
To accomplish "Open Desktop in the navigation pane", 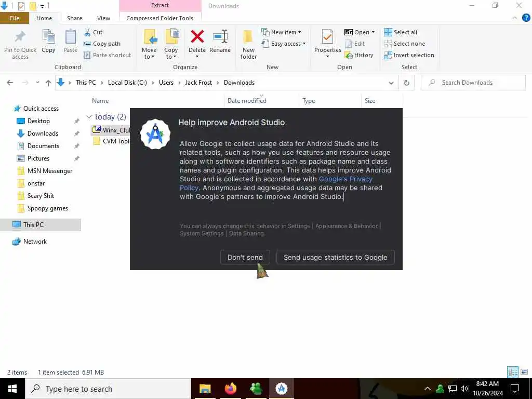I will tap(38, 121).
